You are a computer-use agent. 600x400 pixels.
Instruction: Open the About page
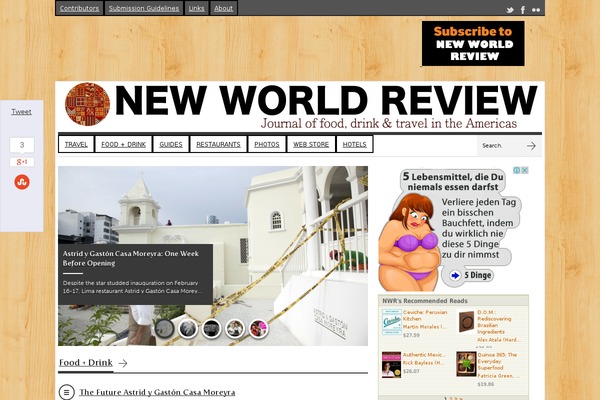click(223, 8)
